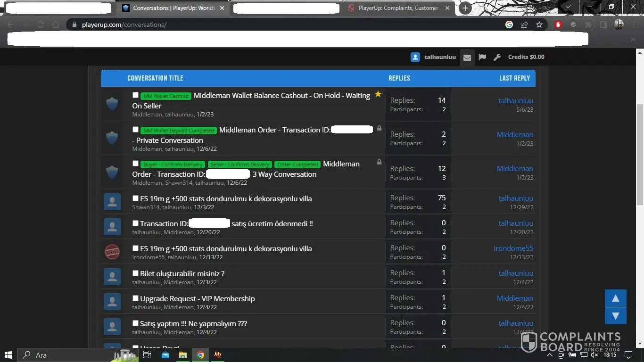Click the yellow star on Wallet Cashout conversation

click(x=378, y=94)
